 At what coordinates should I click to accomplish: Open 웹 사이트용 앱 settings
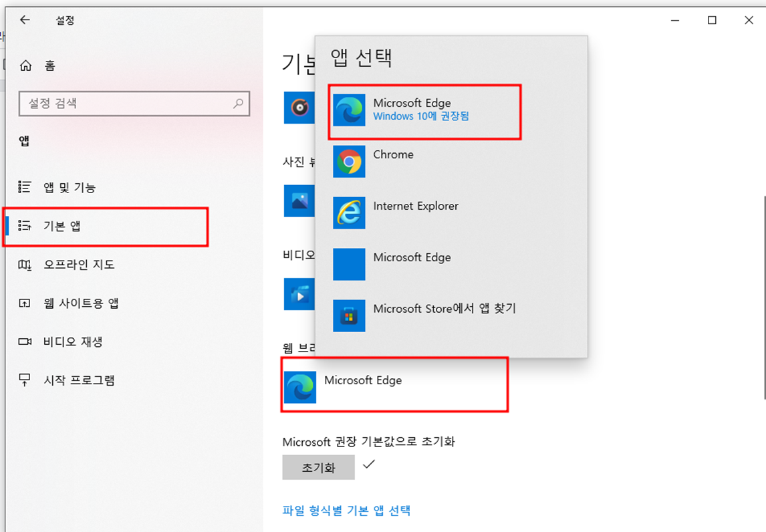click(81, 303)
